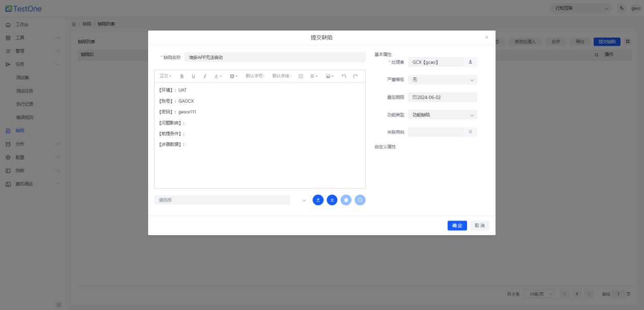644x310 pixels.
Task: Expand the 分析 sidebar menu
Action: pyautogui.click(x=33, y=144)
